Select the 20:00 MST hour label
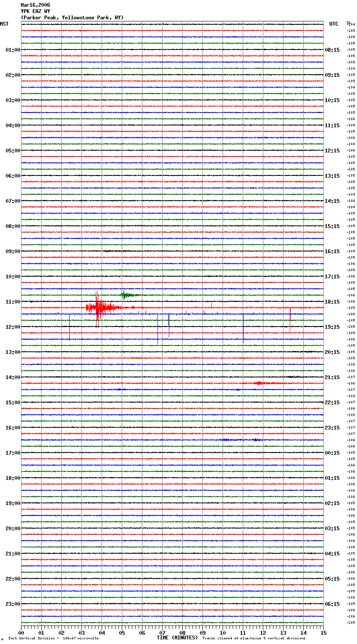Viewport: 357px width, 644px height. tap(13, 529)
